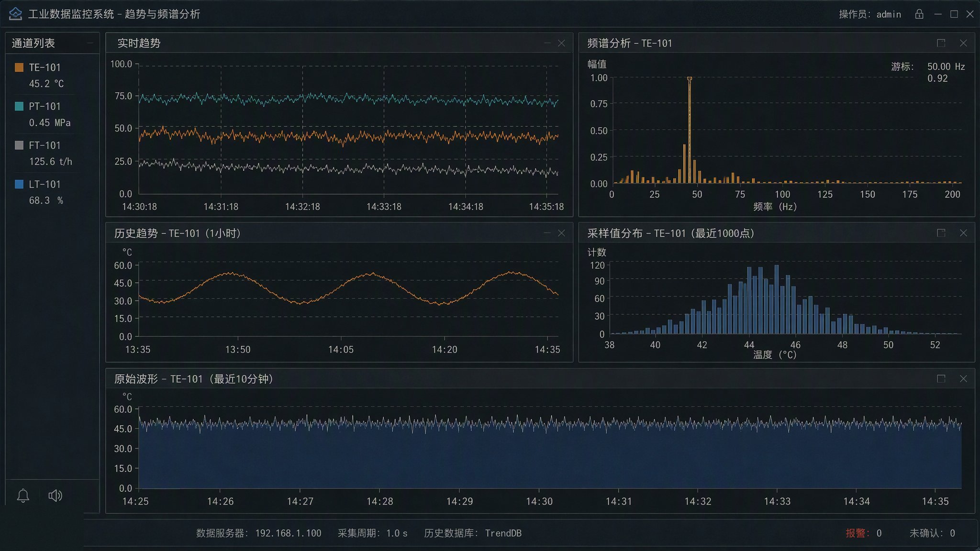Image resolution: width=980 pixels, height=551 pixels.
Task: Maximize the 采样值分布 panel
Action: (x=941, y=233)
